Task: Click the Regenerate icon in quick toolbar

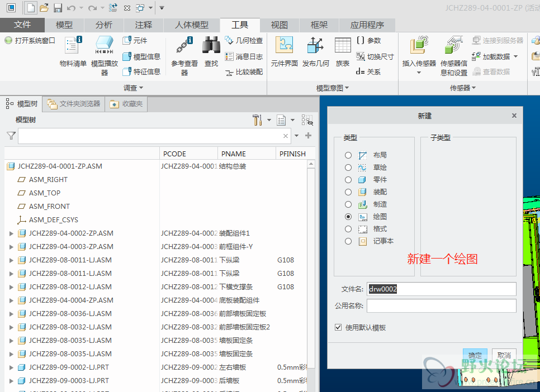Action: coord(113,8)
